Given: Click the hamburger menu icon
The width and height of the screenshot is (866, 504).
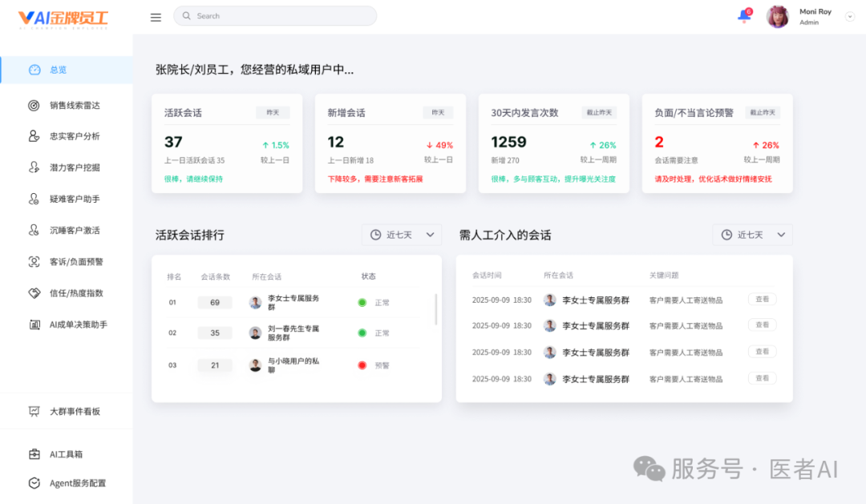Looking at the screenshot, I should 156,17.
